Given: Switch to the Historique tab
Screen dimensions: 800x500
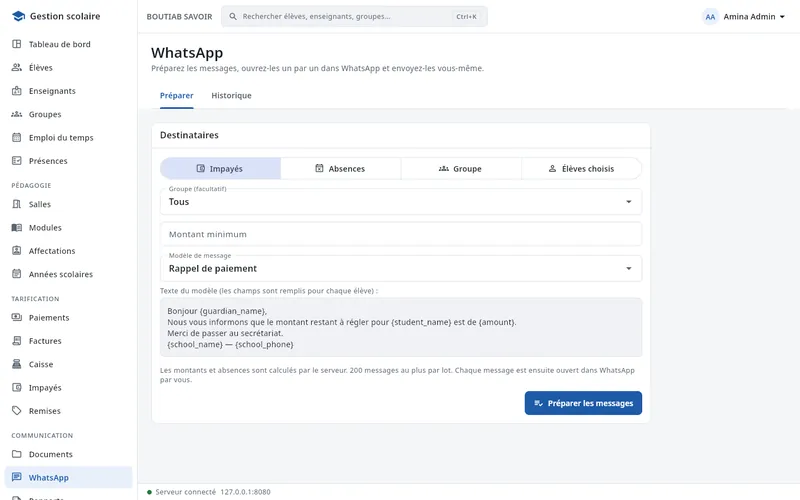Looking at the screenshot, I should (x=231, y=95).
